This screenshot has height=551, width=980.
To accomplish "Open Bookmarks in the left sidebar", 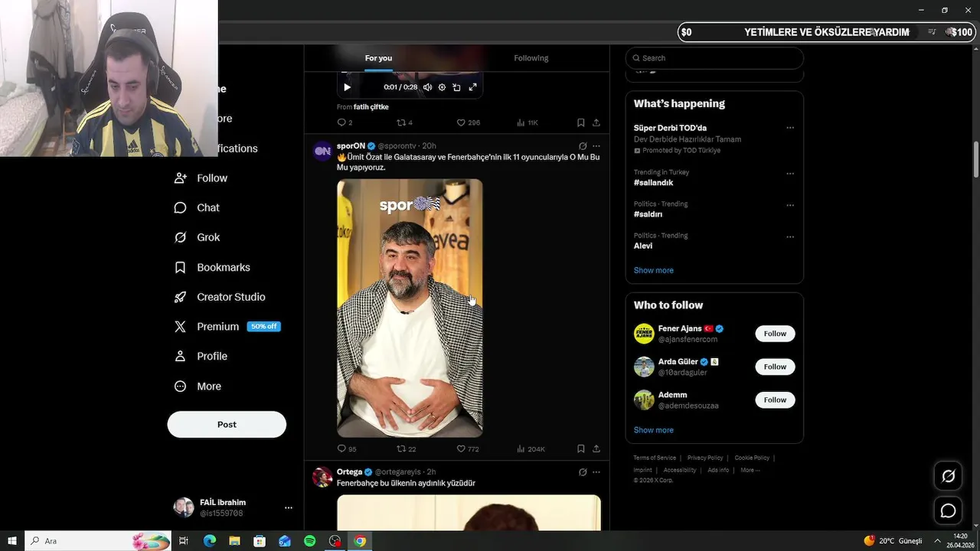I will tap(213, 267).
